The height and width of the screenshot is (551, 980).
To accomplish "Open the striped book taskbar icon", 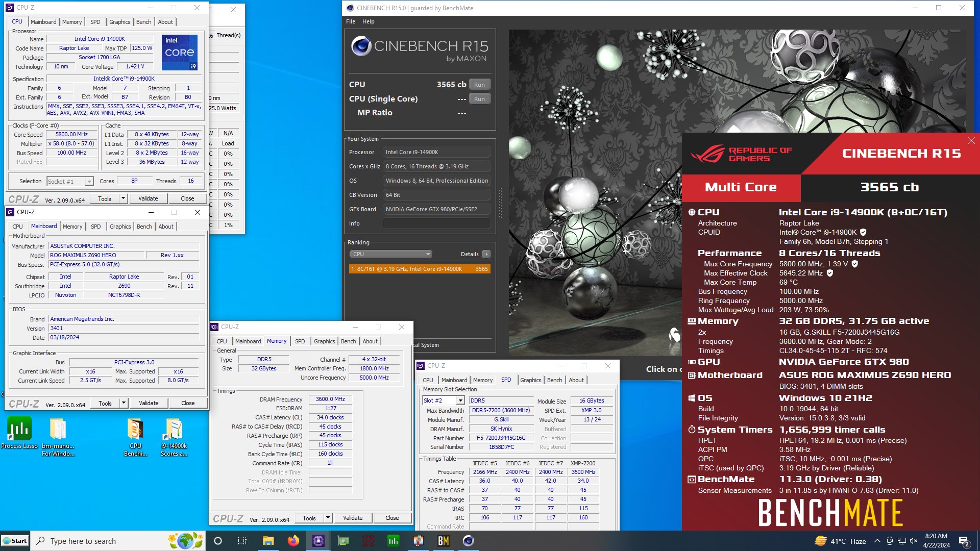I will pyautogui.click(x=419, y=541).
